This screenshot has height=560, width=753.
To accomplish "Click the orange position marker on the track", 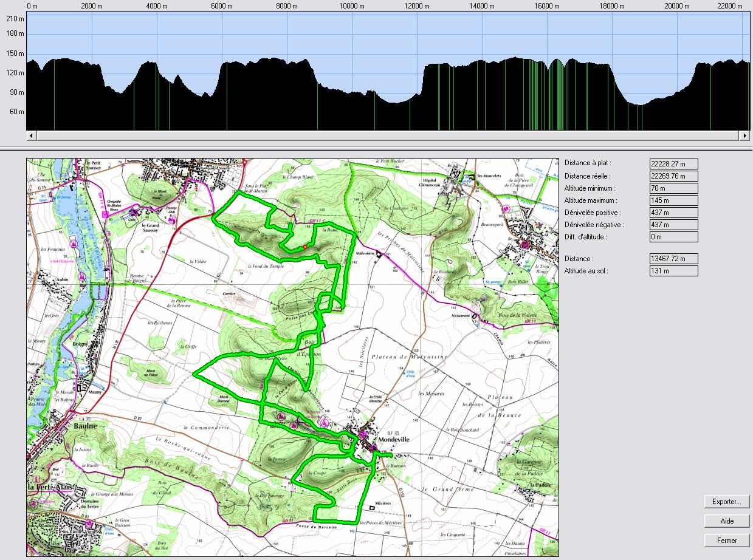I will pyautogui.click(x=304, y=247).
